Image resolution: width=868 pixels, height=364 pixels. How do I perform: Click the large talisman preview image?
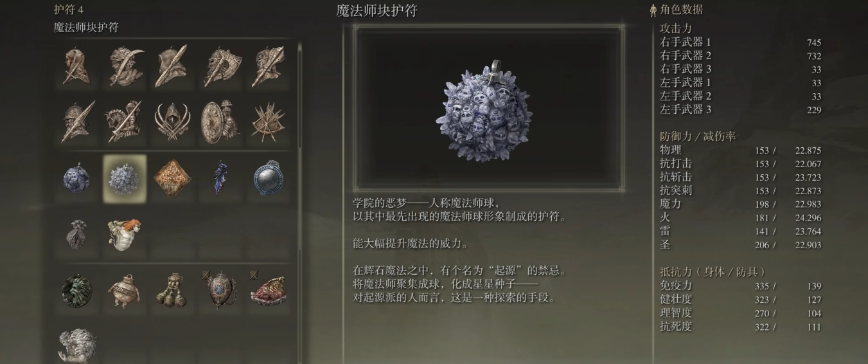point(488,109)
